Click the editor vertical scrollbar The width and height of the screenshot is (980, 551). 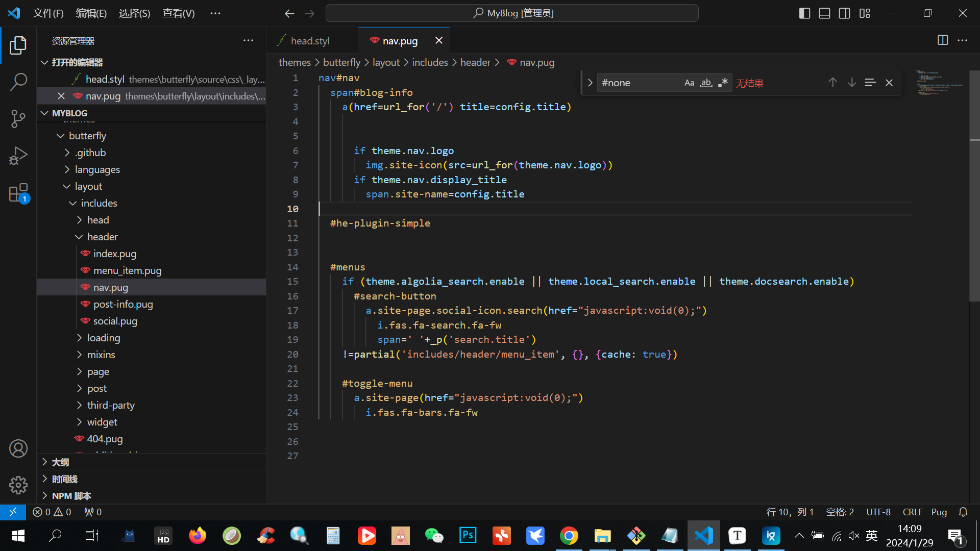tap(974, 204)
